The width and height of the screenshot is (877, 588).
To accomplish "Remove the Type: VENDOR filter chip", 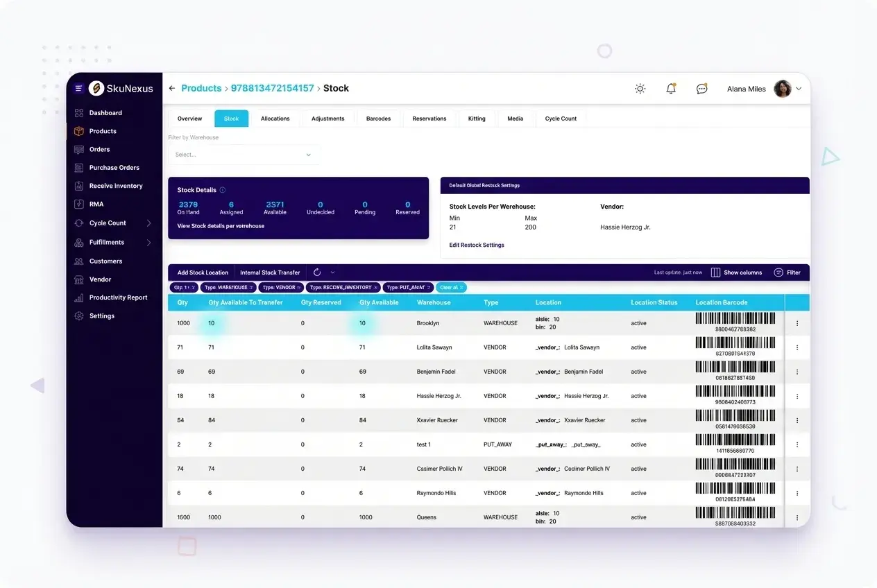I will click(x=297, y=287).
